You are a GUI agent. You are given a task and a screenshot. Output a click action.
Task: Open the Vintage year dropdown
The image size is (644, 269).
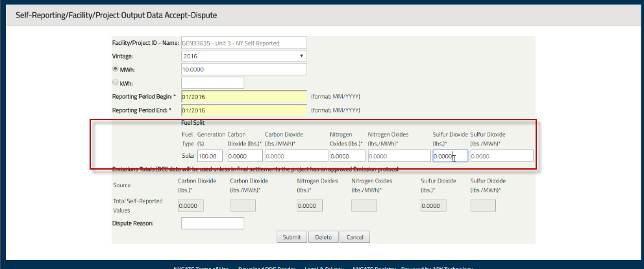[243, 56]
